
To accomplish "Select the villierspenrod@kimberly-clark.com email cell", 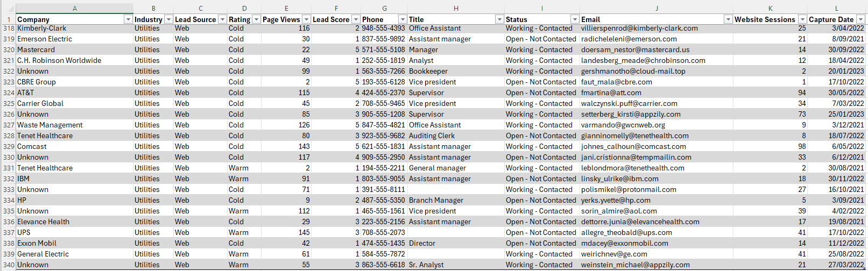I will coord(657,28).
